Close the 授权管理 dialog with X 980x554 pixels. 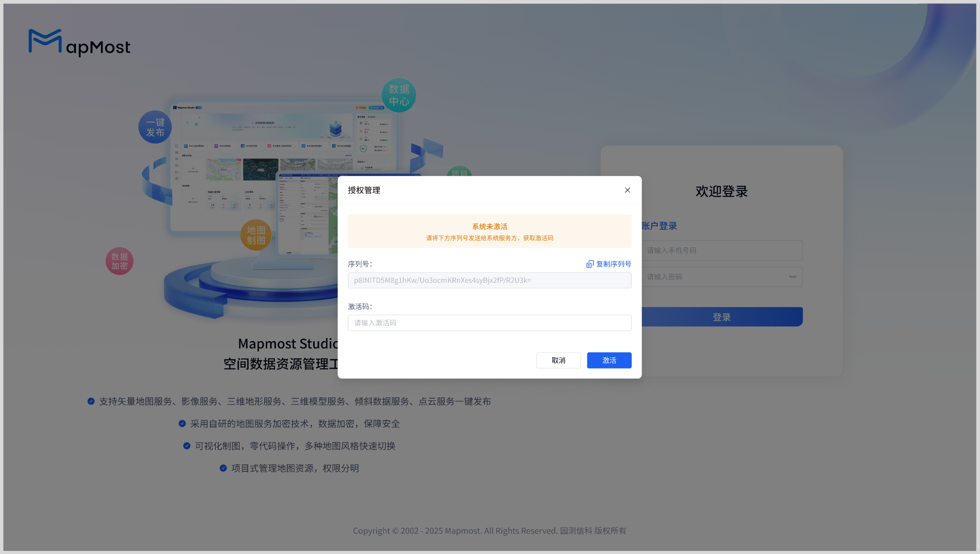point(627,190)
